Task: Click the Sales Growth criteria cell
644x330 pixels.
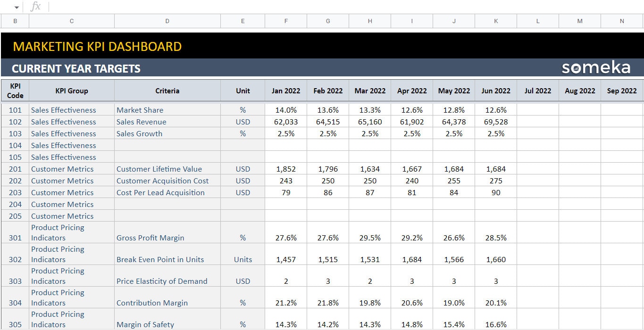Action: pyautogui.click(x=167, y=133)
